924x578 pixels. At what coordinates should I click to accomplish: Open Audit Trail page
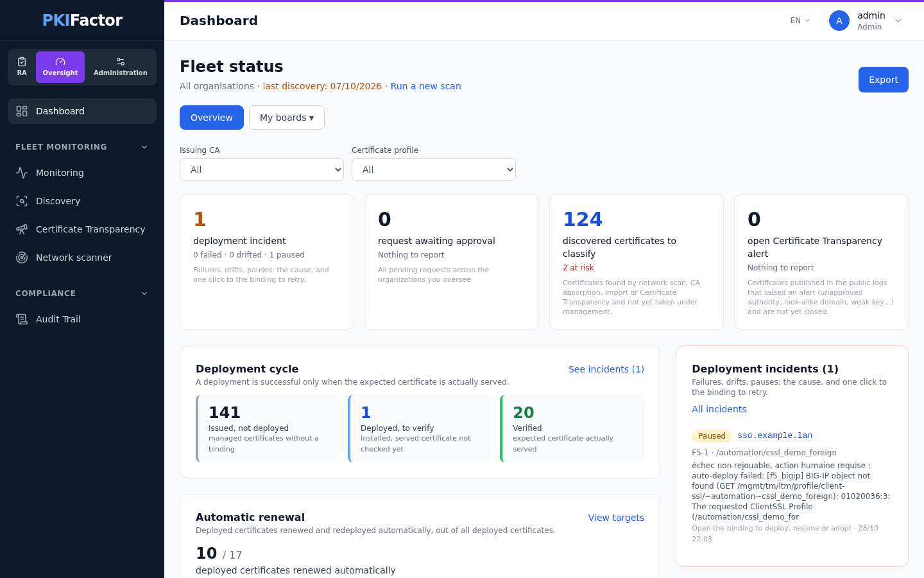click(82, 319)
